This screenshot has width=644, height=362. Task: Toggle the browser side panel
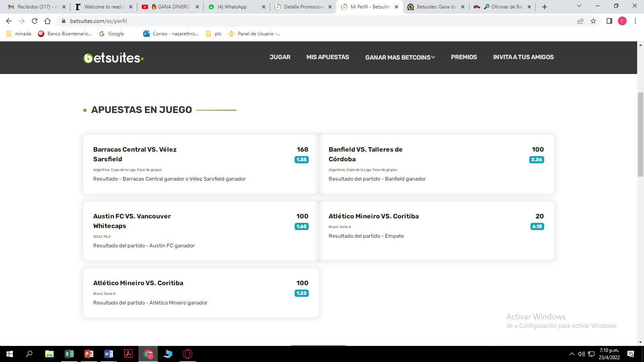point(609,21)
